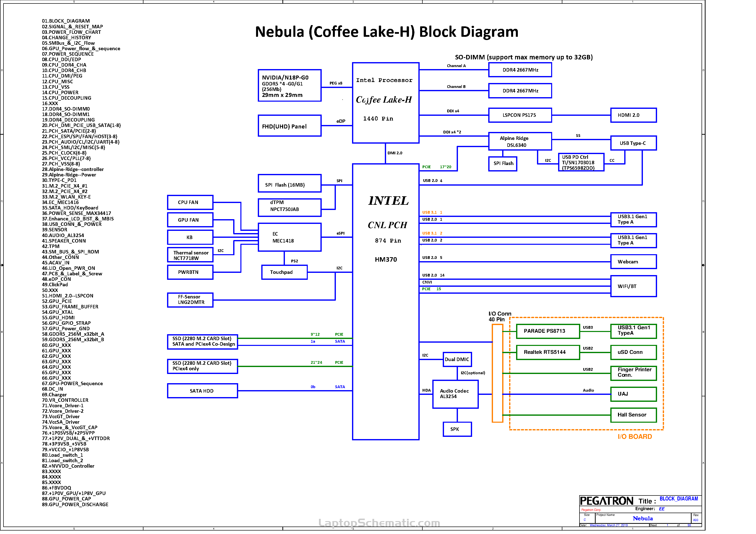Select the first USB3.1 Gen1 Type A block

click(x=634, y=220)
